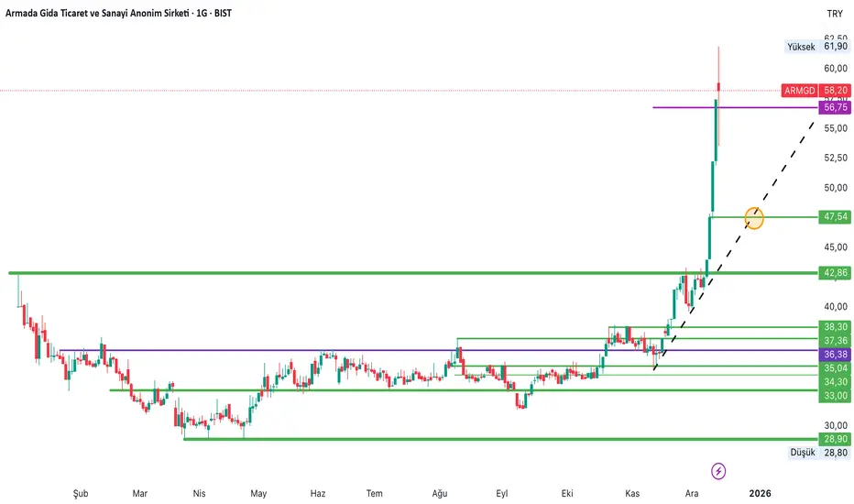Click the green 42,86 price label
854x504 pixels.
tap(835, 273)
